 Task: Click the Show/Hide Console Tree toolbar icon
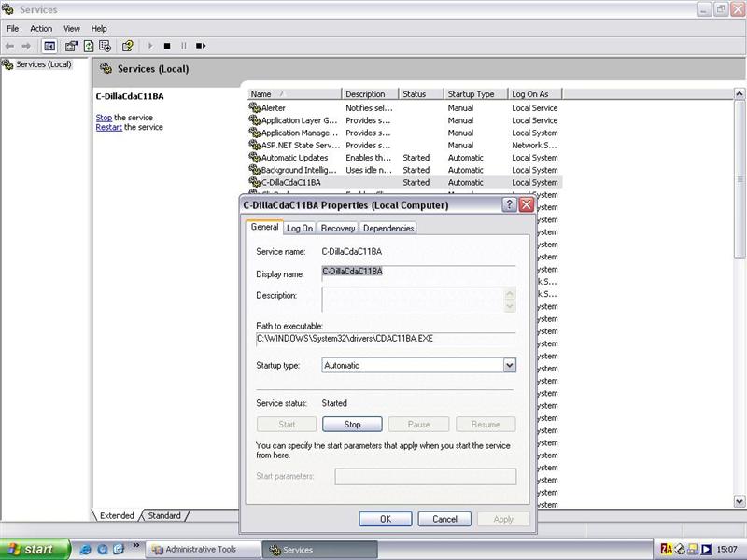(x=49, y=46)
